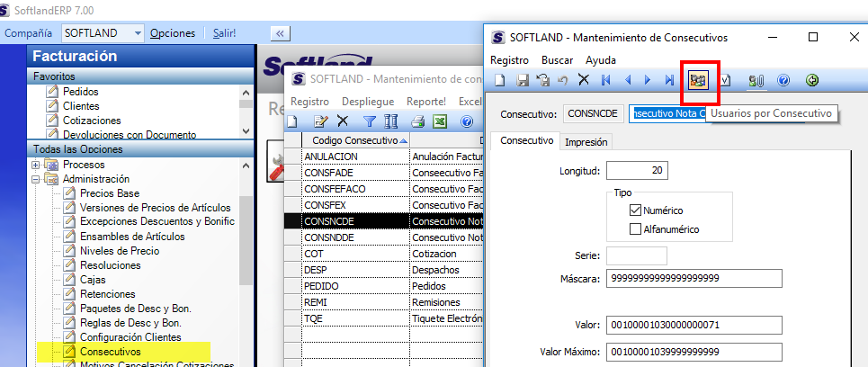Go to first record in editor window
This screenshot has width=868, height=367.
pos(605,81)
